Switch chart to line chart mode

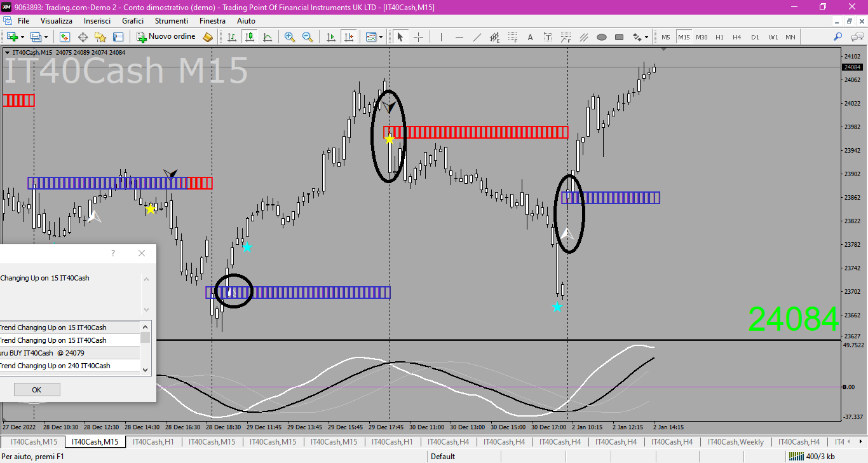(268, 37)
